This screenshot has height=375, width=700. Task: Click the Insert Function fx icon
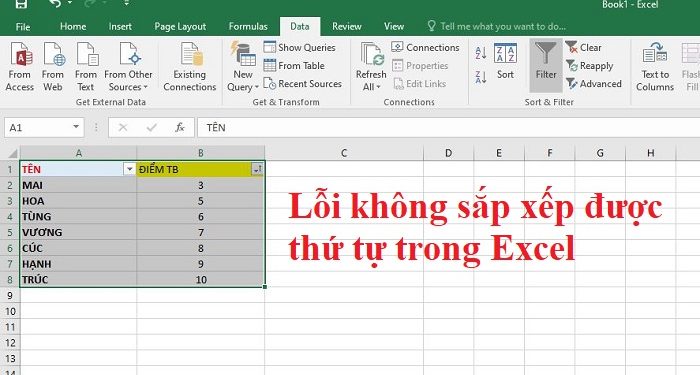(180, 128)
